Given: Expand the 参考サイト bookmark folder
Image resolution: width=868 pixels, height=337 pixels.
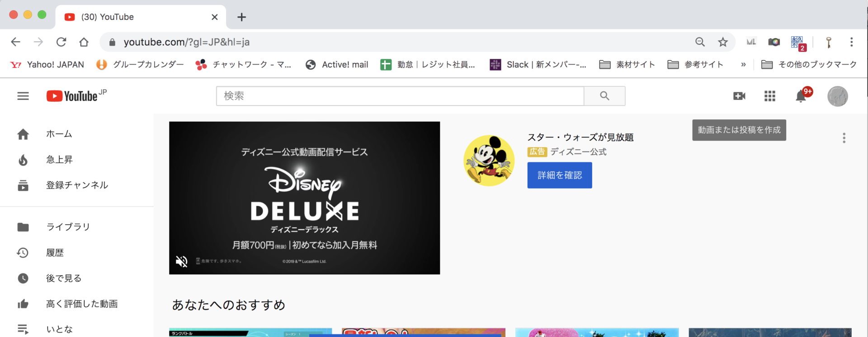Looking at the screenshot, I should (x=695, y=65).
